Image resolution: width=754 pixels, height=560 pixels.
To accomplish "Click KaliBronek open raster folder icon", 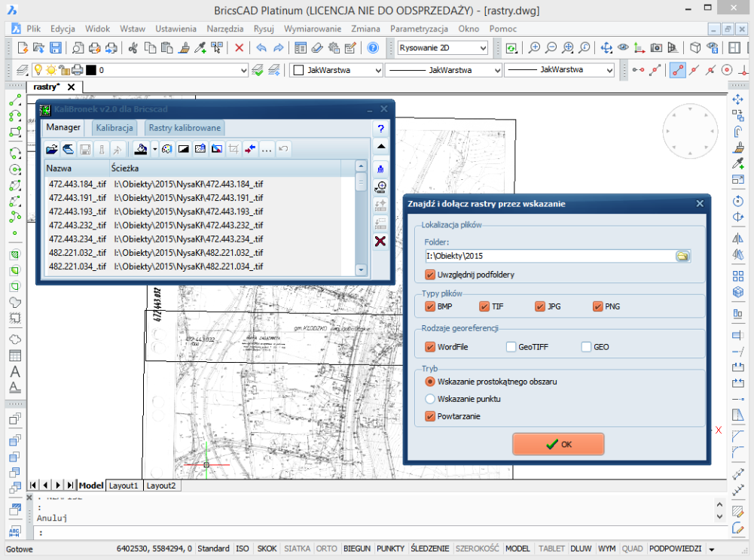I will (52, 149).
